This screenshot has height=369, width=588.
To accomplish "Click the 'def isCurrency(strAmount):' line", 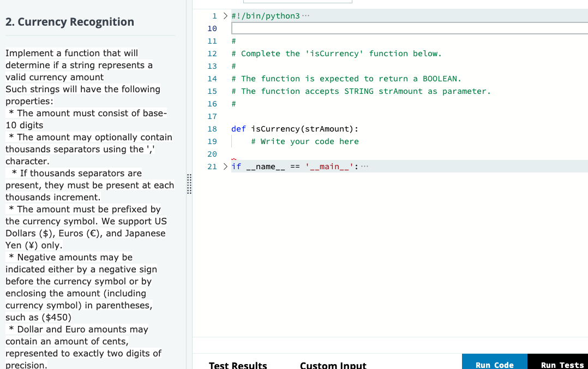I will pyautogui.click(x=295, y=129).
